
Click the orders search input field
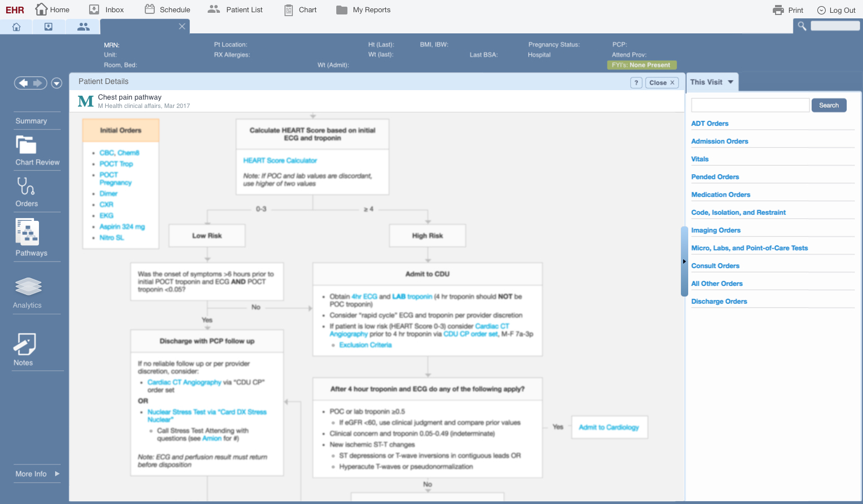point(750,105)
